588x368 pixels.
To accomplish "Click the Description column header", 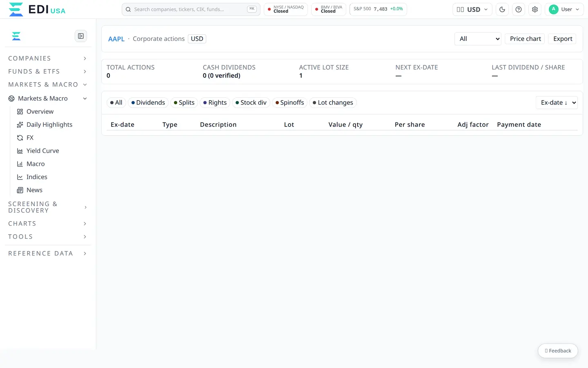I will click(x=218, y=125).
